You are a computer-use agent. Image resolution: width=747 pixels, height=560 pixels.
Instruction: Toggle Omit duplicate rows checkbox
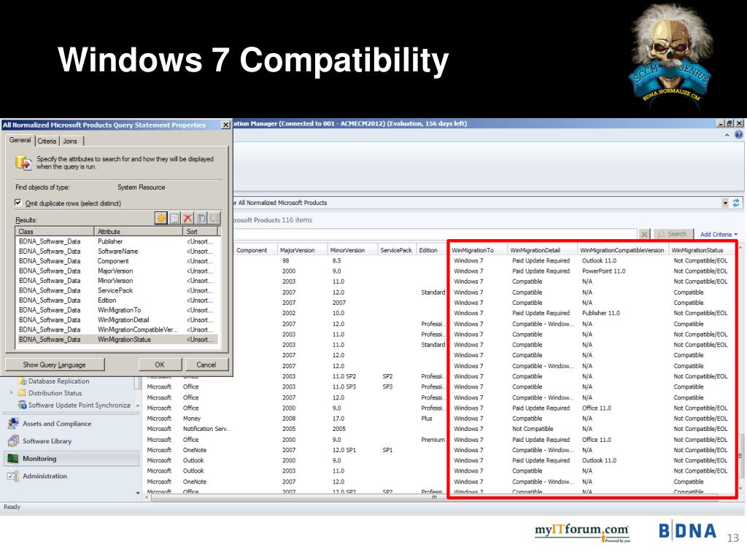point(18,203)
